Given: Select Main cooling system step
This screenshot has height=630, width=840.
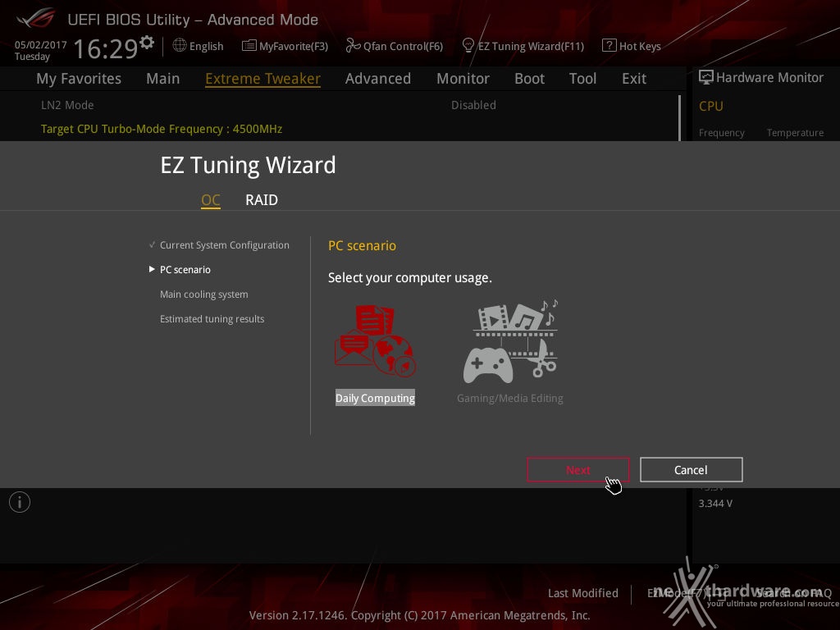Looking at the screenshot, I should 203,294.
